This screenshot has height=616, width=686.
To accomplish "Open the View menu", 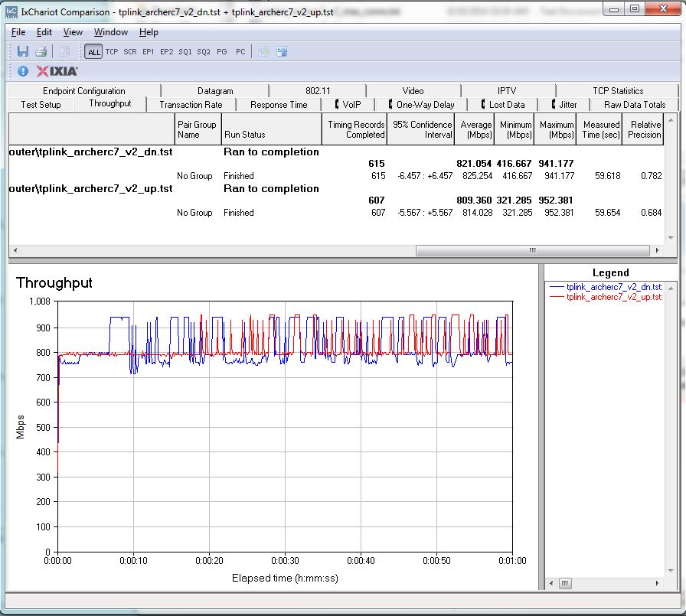I will tap(73, 32).
